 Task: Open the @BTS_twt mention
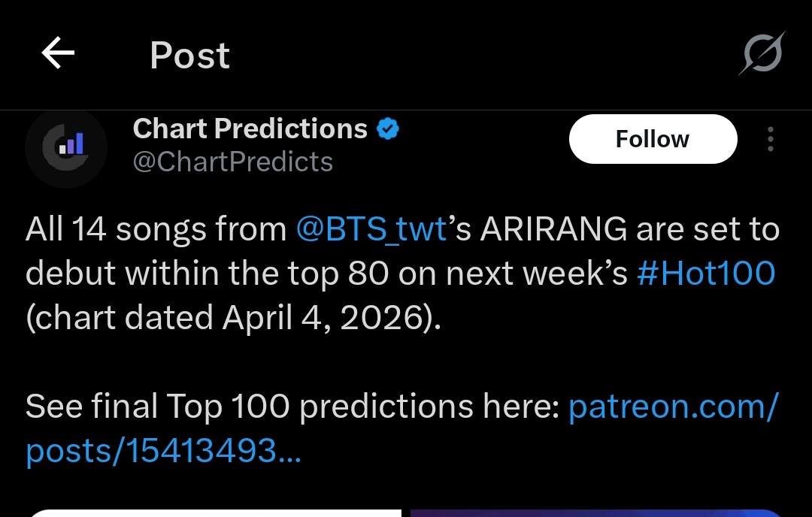372,230
